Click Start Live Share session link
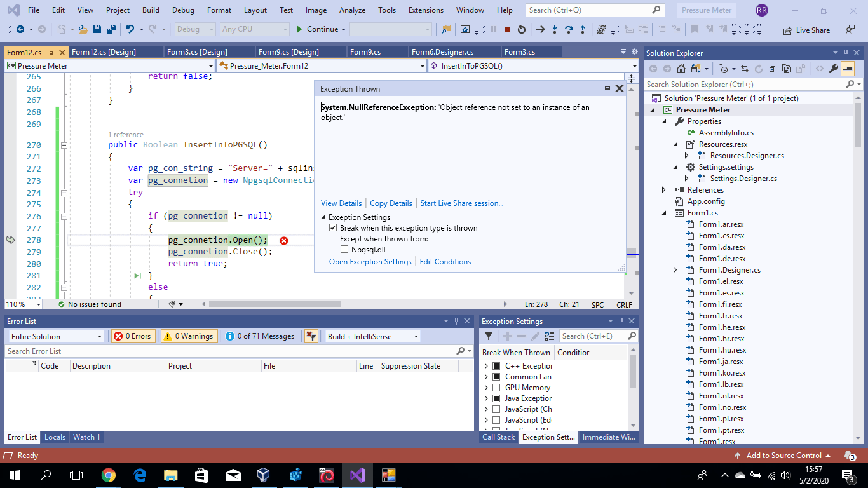 (x=462, y=203)
